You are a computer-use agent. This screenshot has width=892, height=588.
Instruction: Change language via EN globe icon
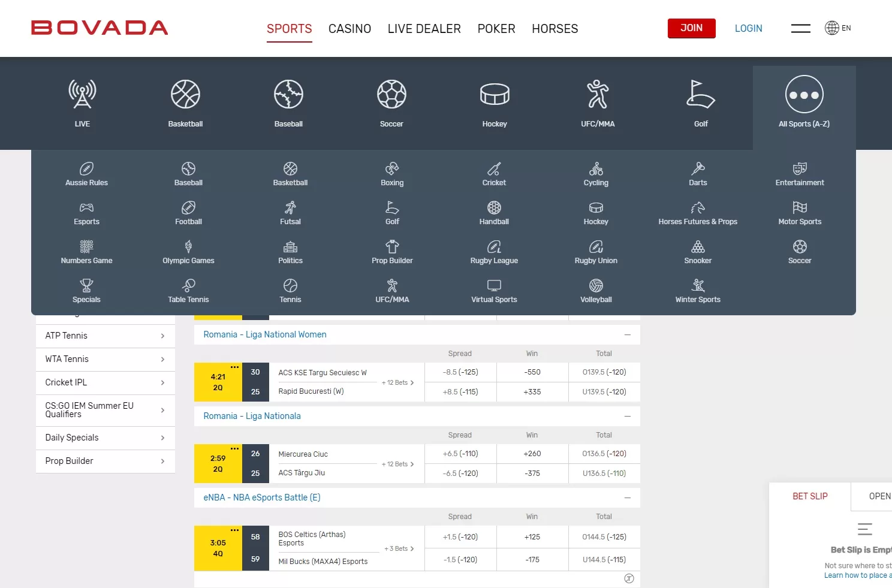pos(838,28)
